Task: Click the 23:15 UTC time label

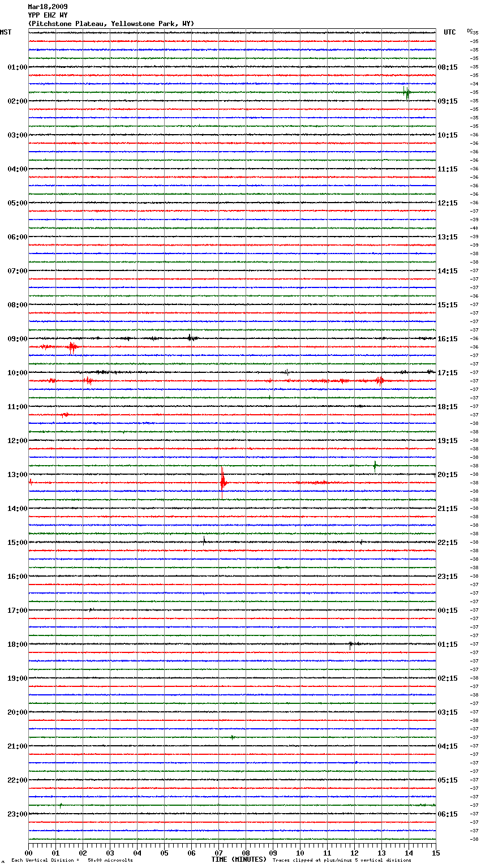Action: [448, 577]
